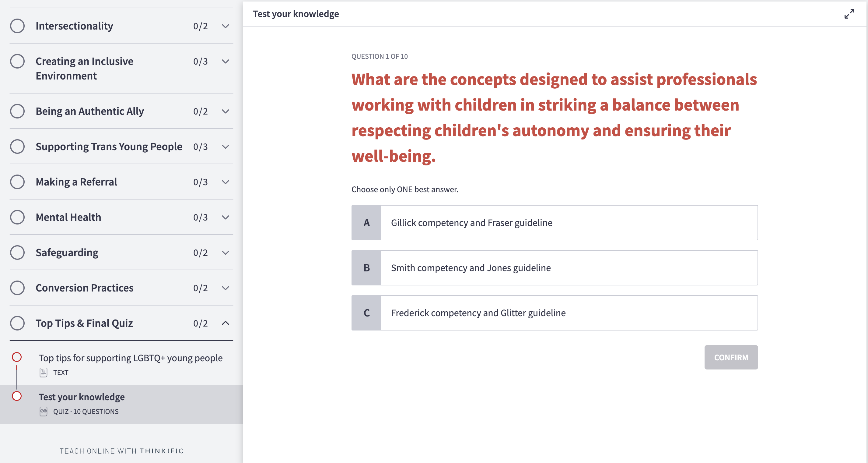The height and width of the screenshot is (463, 868).
Task: Click the red circle beside Top tips lesson
Action: (17, 357)
